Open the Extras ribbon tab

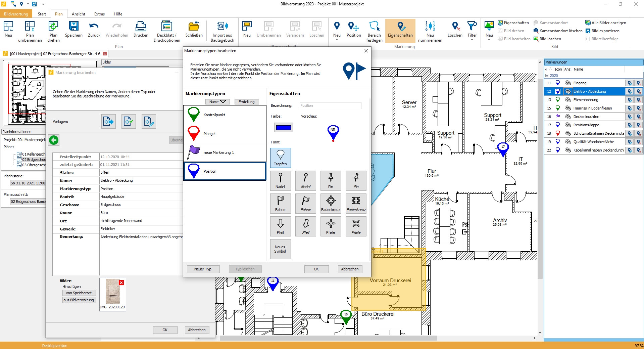(99, 14)
